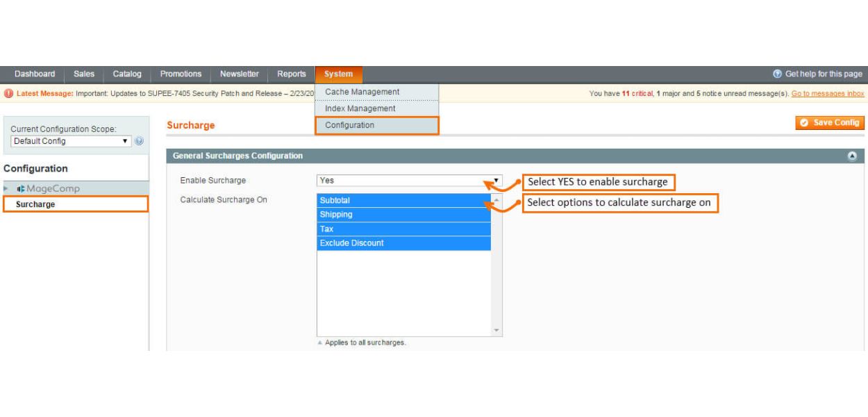Image resolution: width=868 pixels, height=417 pixels.
Task: Click the scope help icon next to Default Config
Action: (139, 141)
